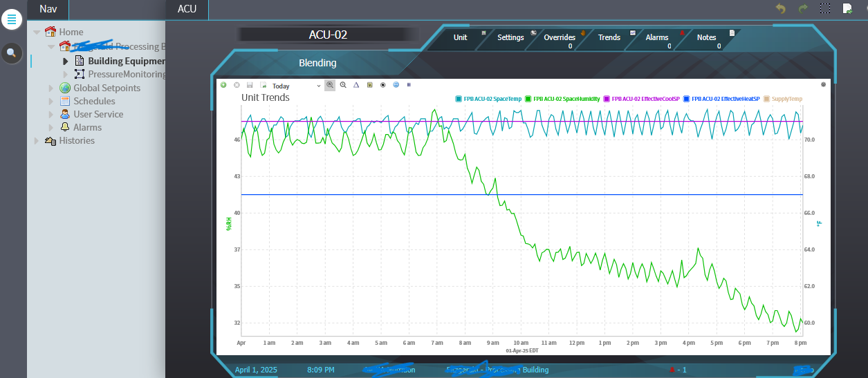Click the April 1, 2025 date
The image size is (868, 378).
tap(256, 370)
